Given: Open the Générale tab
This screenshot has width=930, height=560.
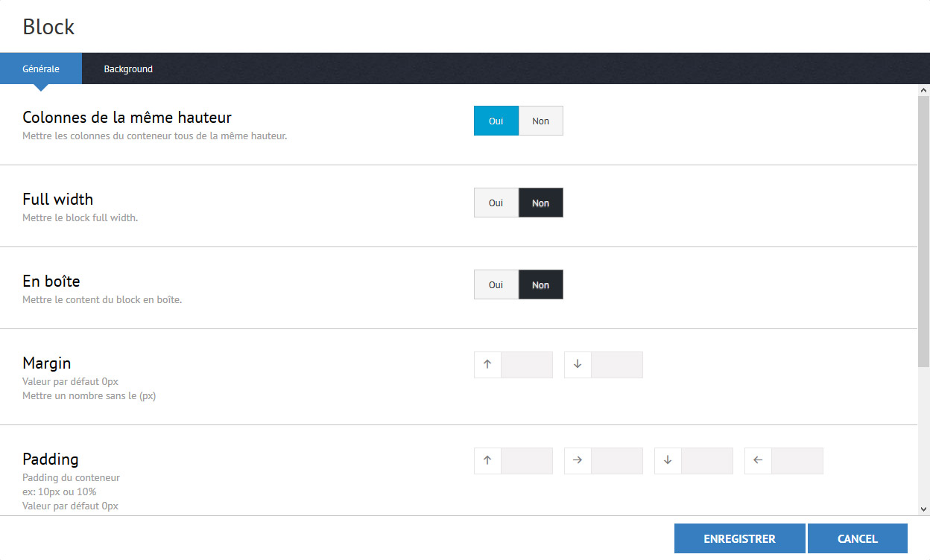Looking at the screenshot, I should pos(41,69).
